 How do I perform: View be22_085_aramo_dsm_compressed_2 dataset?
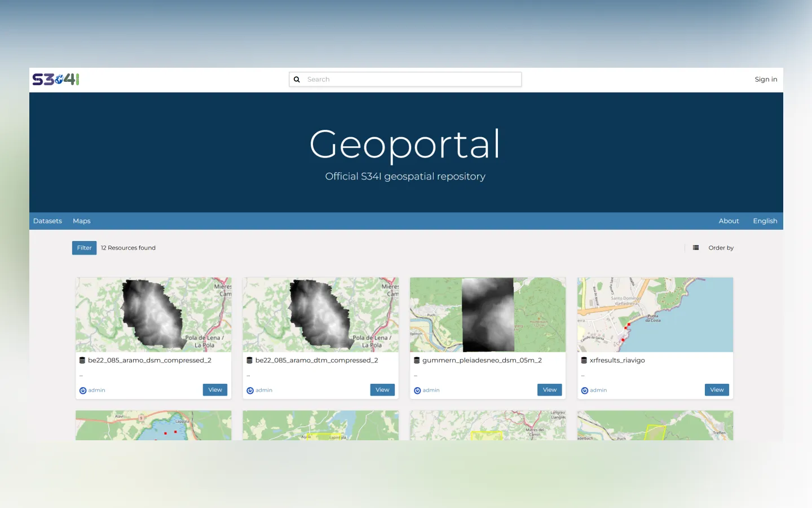coord(215,390)
